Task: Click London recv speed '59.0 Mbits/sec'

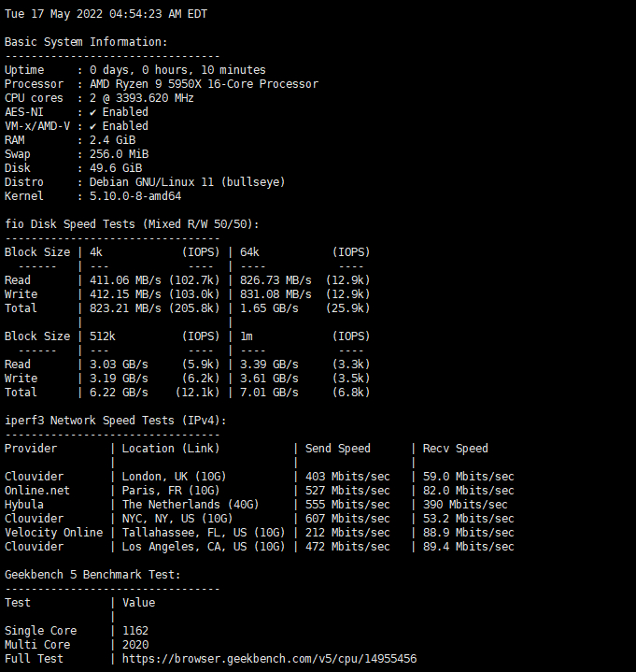Action: (469, 477)
